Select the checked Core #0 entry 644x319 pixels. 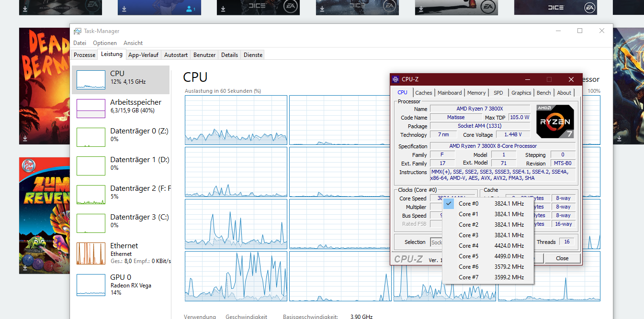coord(487,204)
